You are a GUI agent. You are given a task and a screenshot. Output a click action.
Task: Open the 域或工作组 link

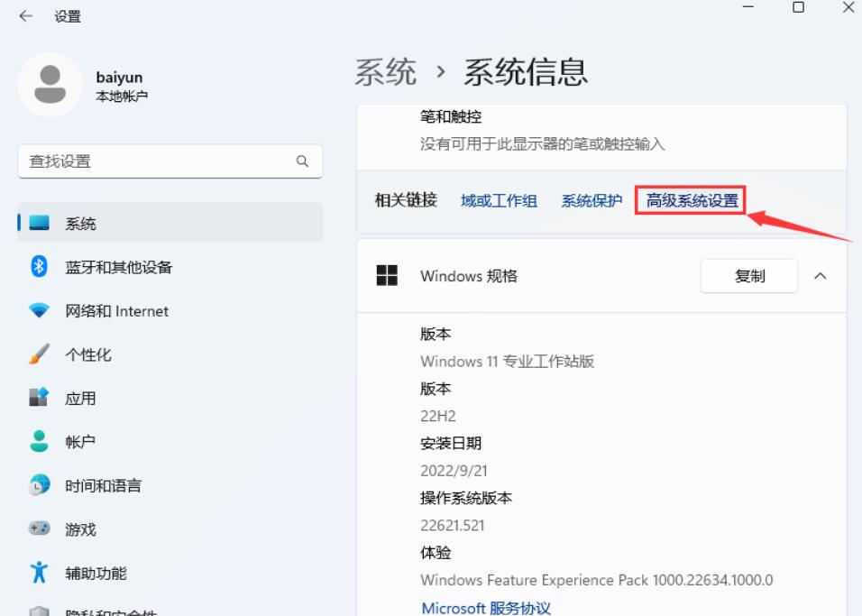pos(499,200)
